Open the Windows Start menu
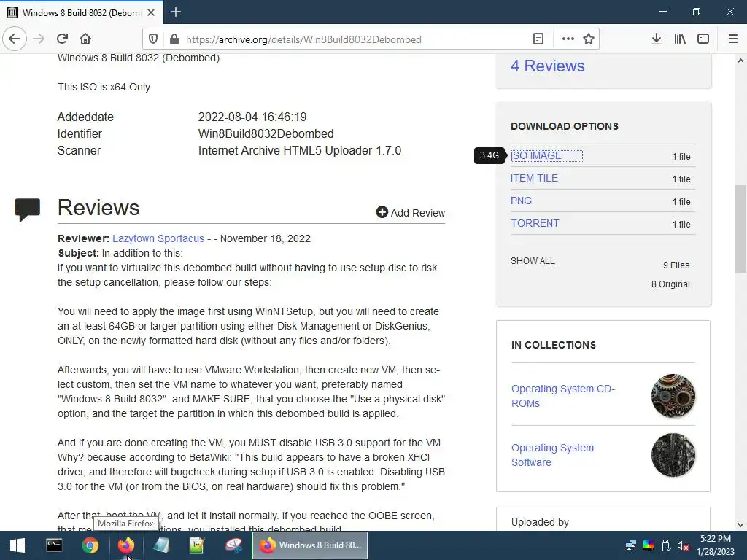This screenshot has height=560, width=747. 18,545
